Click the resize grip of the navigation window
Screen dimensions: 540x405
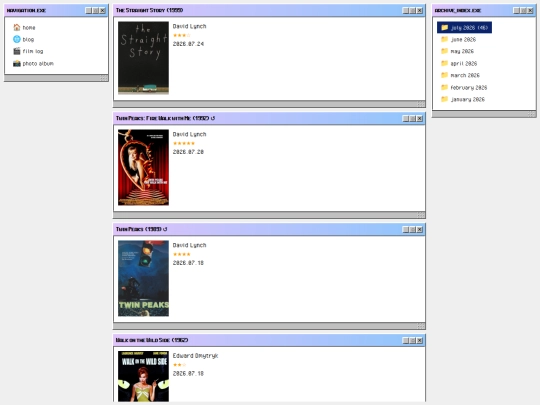[x=104, y=78]
